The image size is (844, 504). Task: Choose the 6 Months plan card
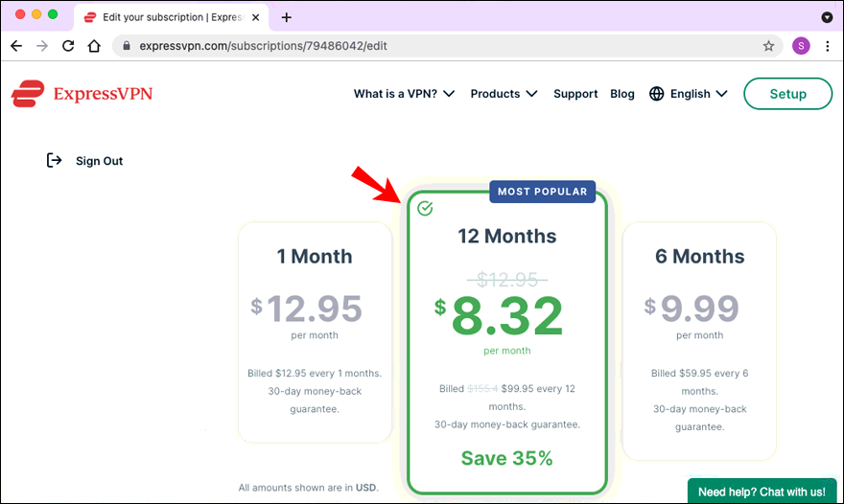pyautogui.click(x=699, y=340)
